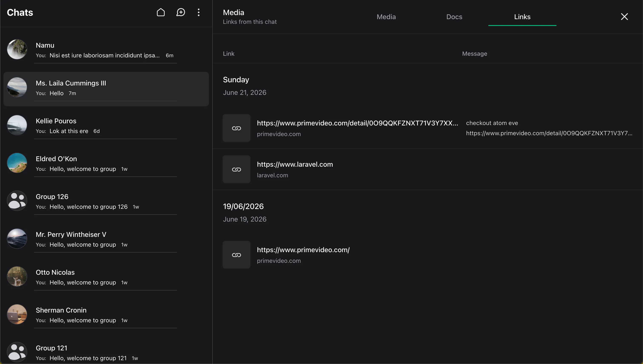643x364 pixels.
Task: Click Kellie Pouros' profile picture
Action: 17,125
